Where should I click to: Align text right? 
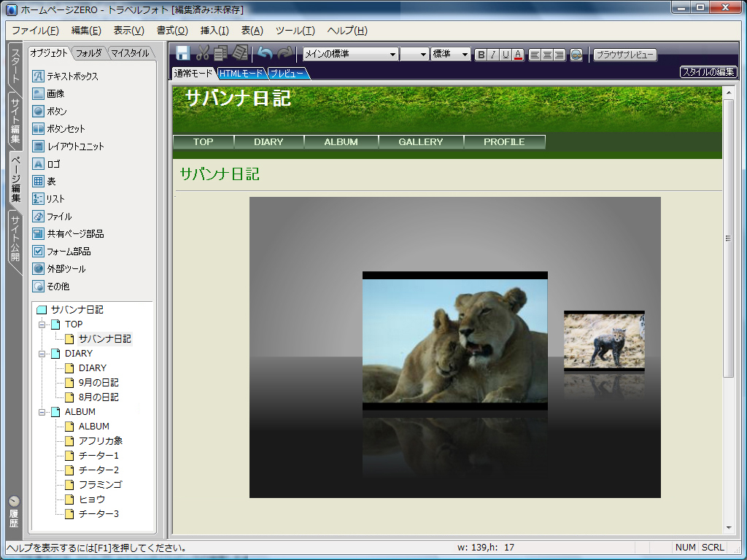coord(560,55)
